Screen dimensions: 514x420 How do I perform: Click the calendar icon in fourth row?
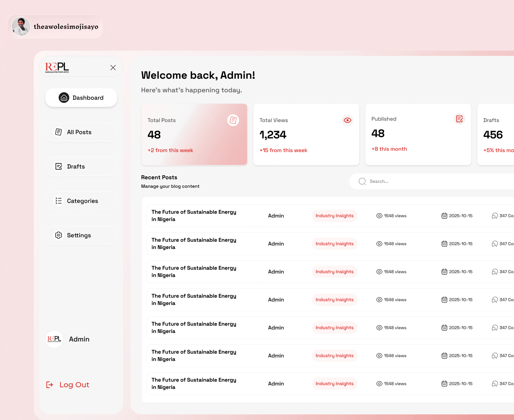[445, 300]
